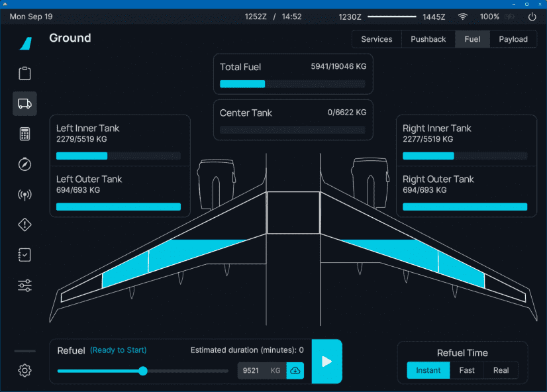Click the power button icon at top right
This screenshot has height=392, width=547.
click(x=532, y=17)
